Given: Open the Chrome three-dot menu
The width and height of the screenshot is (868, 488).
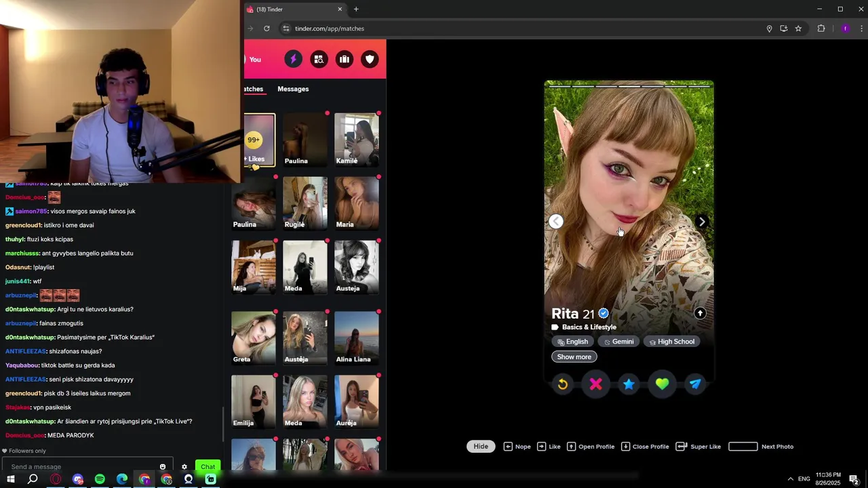Looking at the screenshot, I should [x=861, y=28].
